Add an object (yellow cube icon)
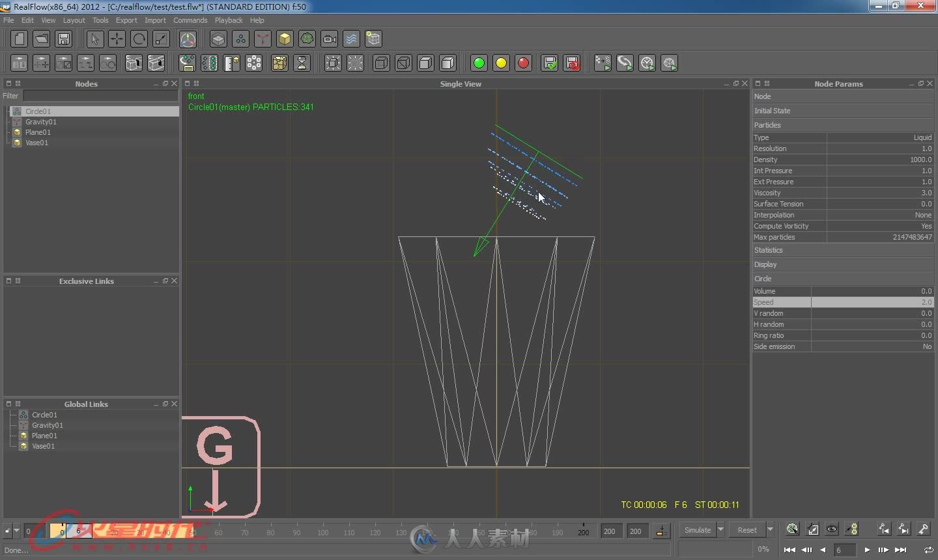The height and width of the screenshot is (560, 938). (285, 39)
